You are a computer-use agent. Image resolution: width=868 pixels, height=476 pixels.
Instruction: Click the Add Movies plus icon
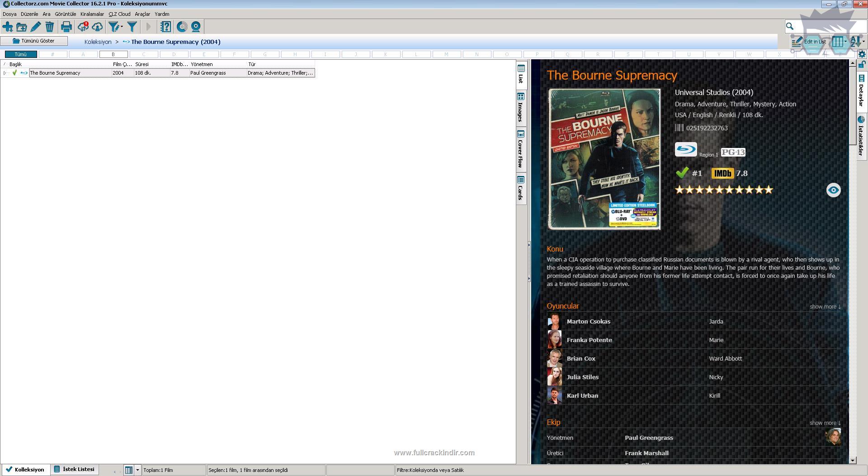[x=8, y=27]
